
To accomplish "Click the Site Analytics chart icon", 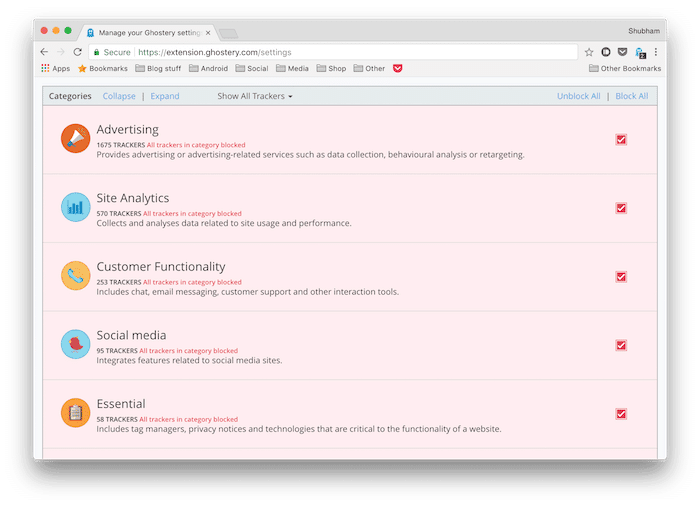I will (75, 208).
